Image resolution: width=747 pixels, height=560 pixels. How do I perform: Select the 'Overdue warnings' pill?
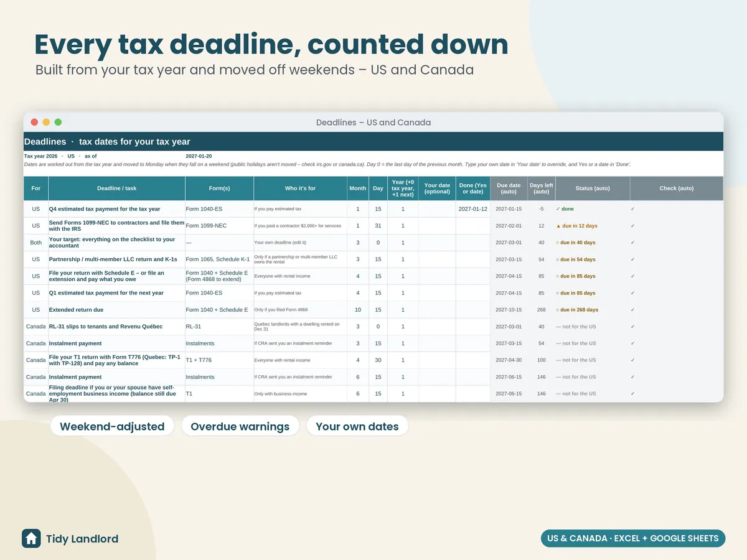pyautogui.click(x=240, y=427)
